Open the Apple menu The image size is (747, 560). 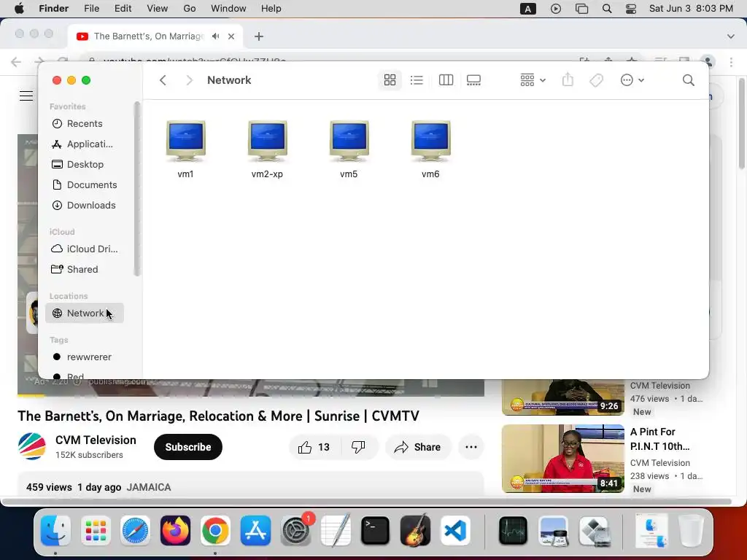19,8
